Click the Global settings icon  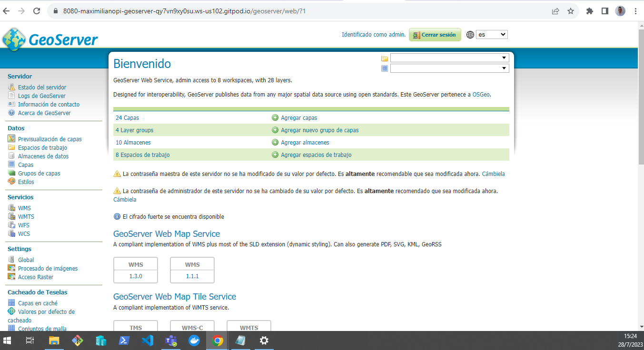[x=11, y=260]
